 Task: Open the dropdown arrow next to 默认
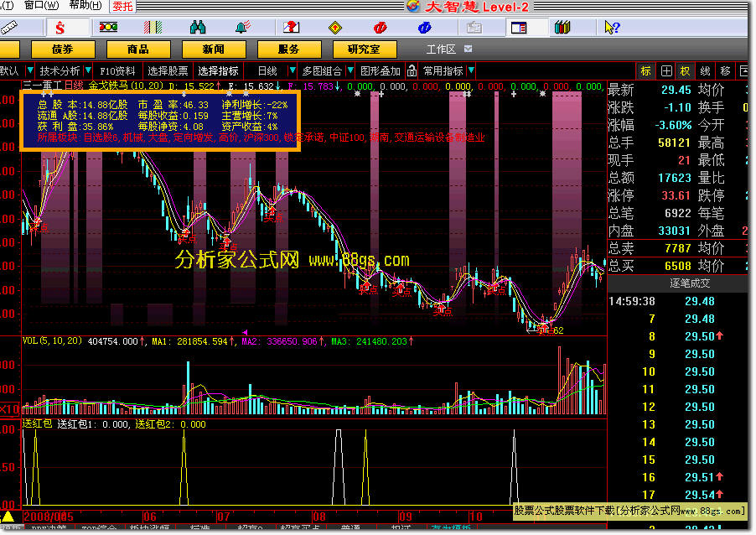click(30, 71)
